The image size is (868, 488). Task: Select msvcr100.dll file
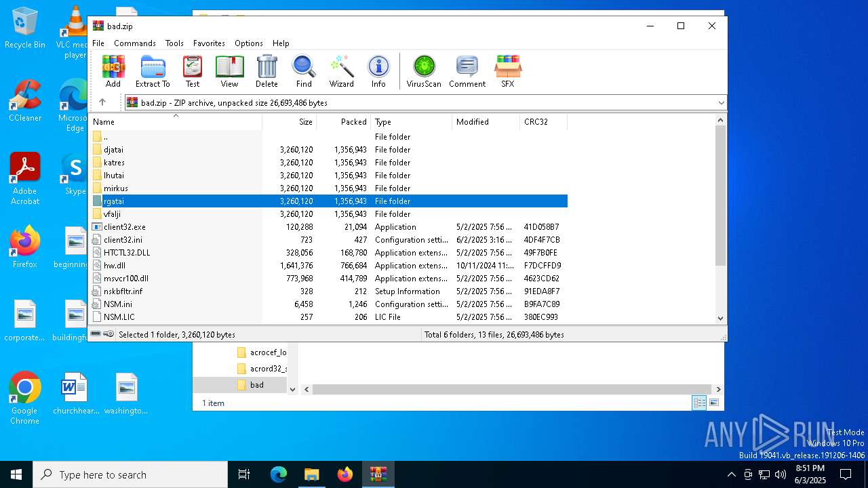[328, 279]
